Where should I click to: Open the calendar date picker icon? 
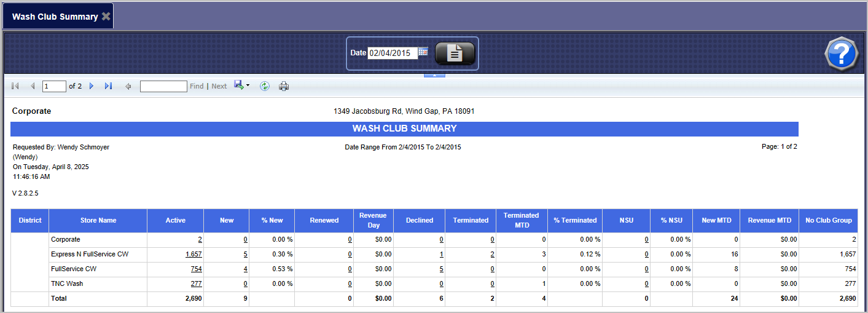click(x=423, y=52)
